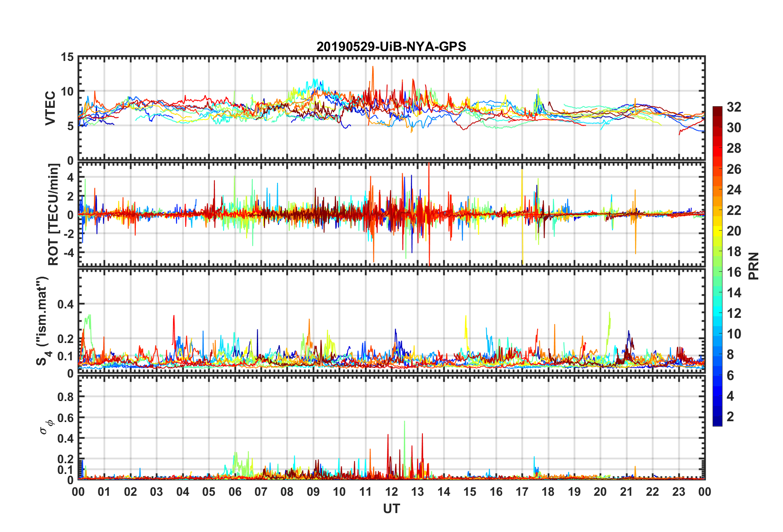
Task: Select colorbar tick label 18
Action: (734, 251)
